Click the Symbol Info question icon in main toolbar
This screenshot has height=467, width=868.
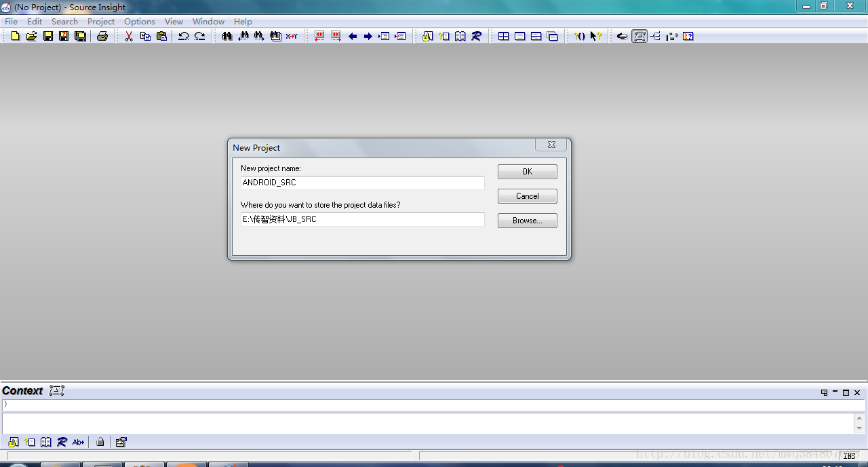pos(444,36)
